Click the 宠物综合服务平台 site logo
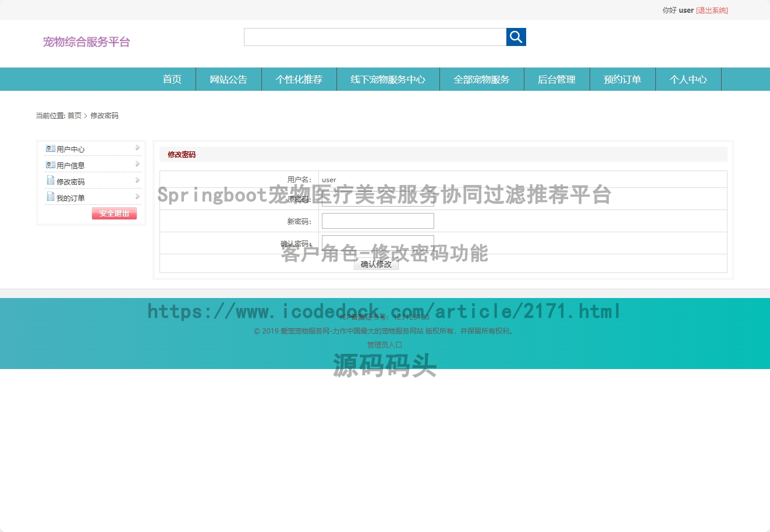This screenshot has width=770, height=532. click(86, 42)
